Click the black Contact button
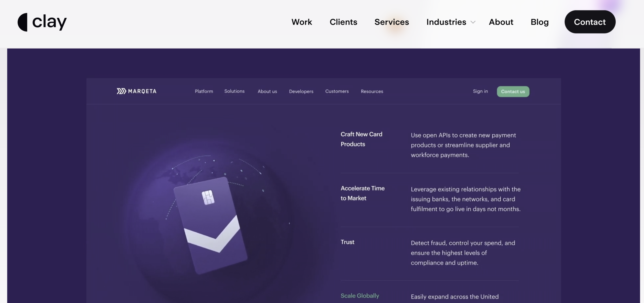 pos(590,22)
